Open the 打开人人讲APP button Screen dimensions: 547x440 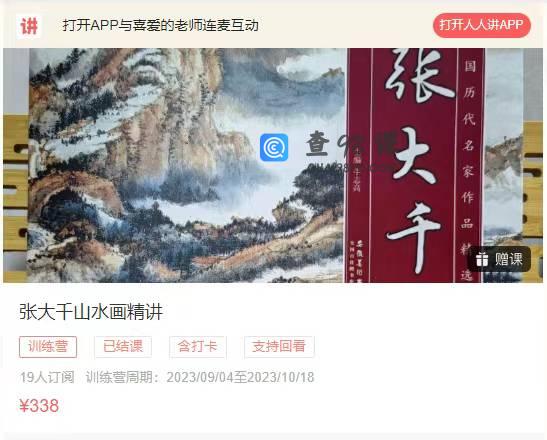[481, 25]
